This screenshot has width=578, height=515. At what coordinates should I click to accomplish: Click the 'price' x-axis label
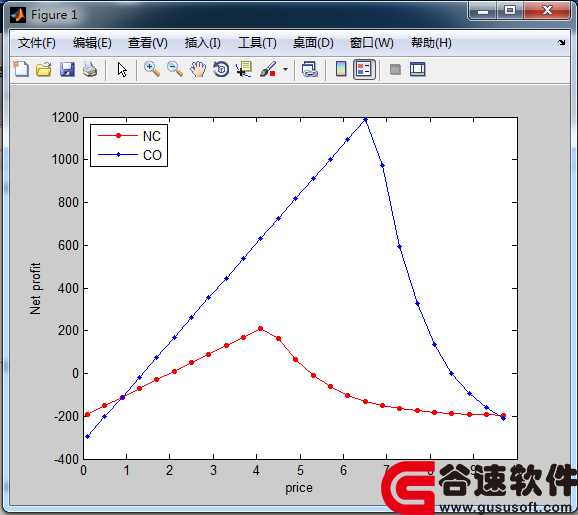pyautogui.click(x=299, y=488)
